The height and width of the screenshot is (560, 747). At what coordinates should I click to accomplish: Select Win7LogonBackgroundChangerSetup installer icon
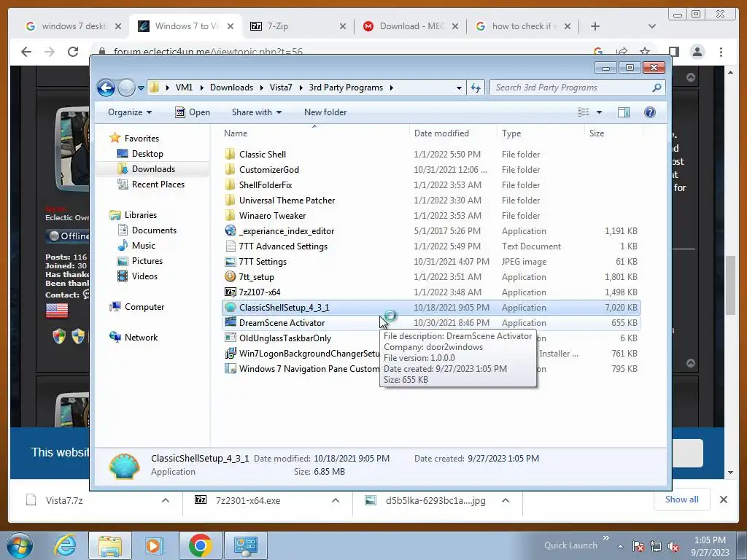[230, 354]
